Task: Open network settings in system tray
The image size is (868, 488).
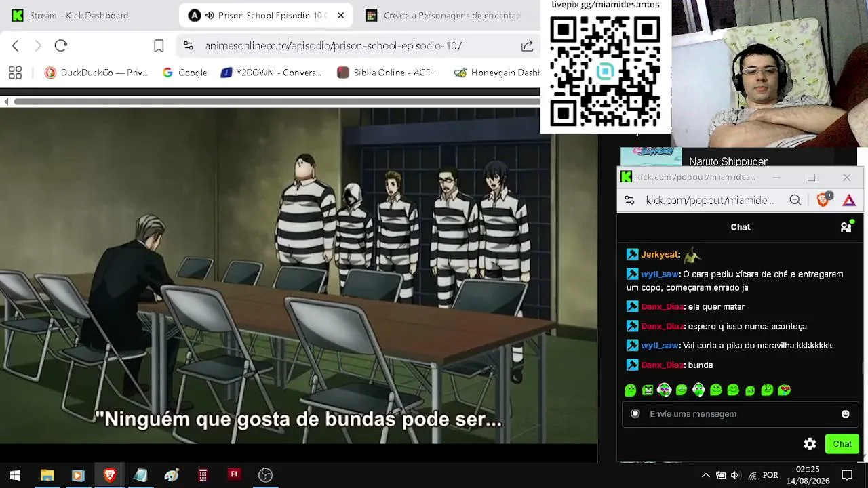Action: [x=752, y=475]
